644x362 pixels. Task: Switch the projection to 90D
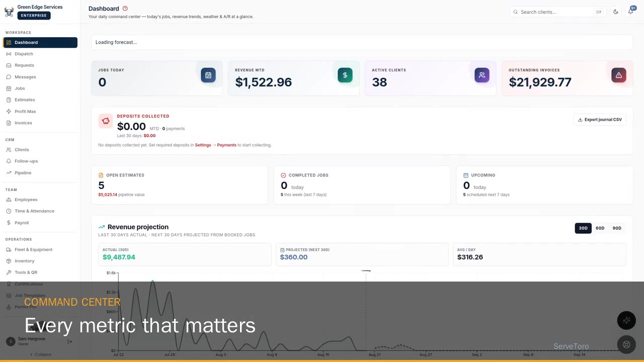pos(617,228)
